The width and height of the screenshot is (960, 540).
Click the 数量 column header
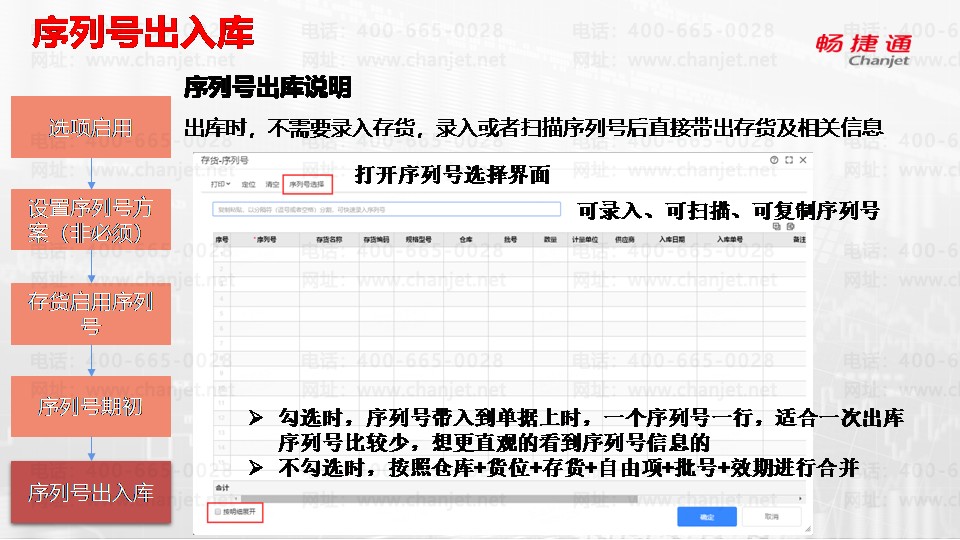(x=550, y=239)
